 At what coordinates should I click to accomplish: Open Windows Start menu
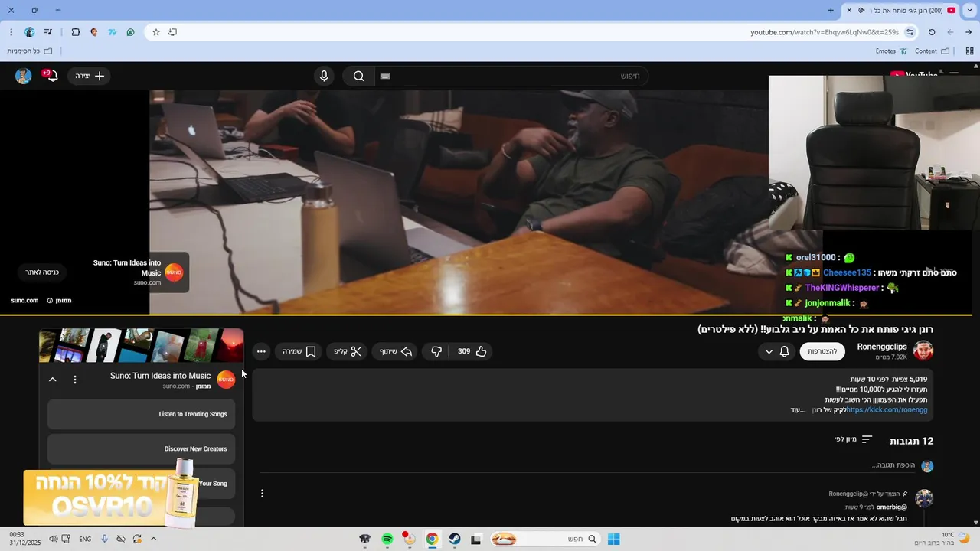point(613,539)
